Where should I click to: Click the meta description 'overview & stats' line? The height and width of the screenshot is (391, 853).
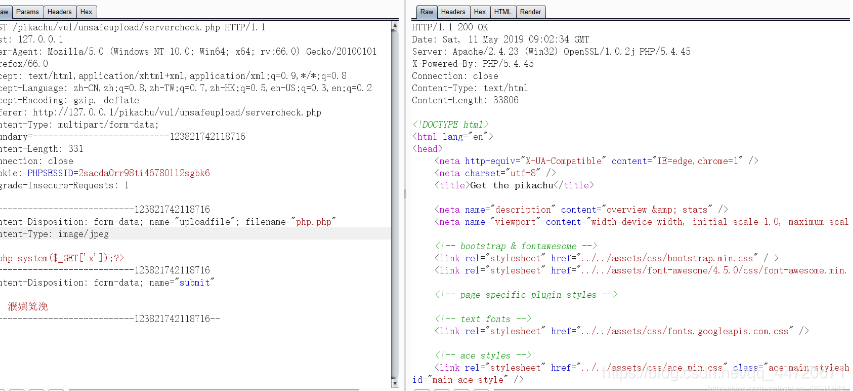[581, 209]
